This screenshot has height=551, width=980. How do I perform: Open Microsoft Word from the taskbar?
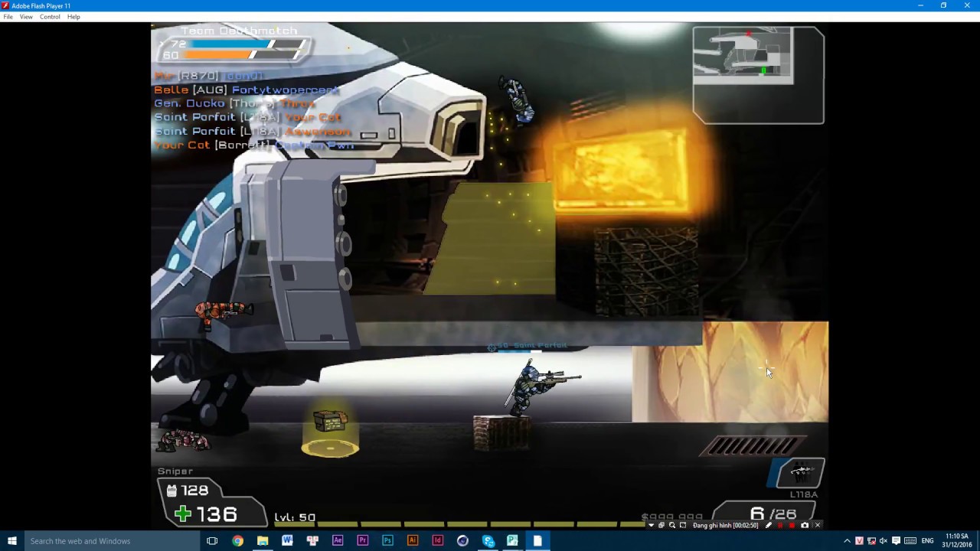[x=287, y=541]
